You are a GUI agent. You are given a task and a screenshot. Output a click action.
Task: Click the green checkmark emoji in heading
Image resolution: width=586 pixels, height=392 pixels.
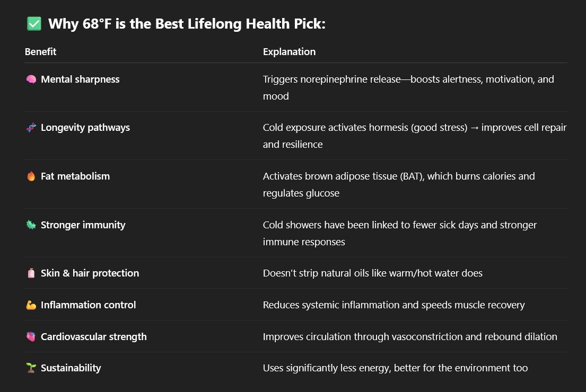pos(33,24)
